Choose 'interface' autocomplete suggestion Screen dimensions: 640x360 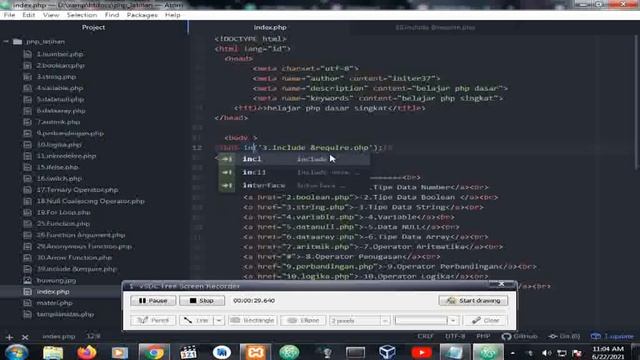tap(294, 185)
